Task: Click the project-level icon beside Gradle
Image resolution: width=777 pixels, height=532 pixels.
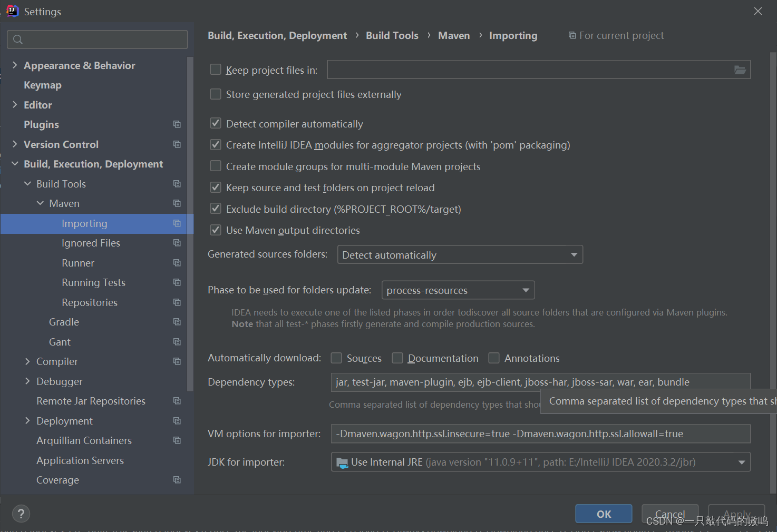Action: [177, 322]
